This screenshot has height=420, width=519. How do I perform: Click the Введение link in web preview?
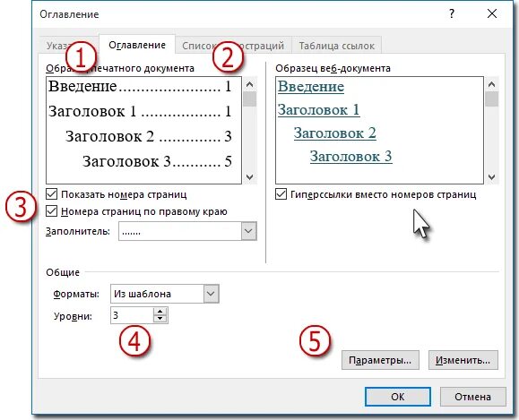point(311,87)
